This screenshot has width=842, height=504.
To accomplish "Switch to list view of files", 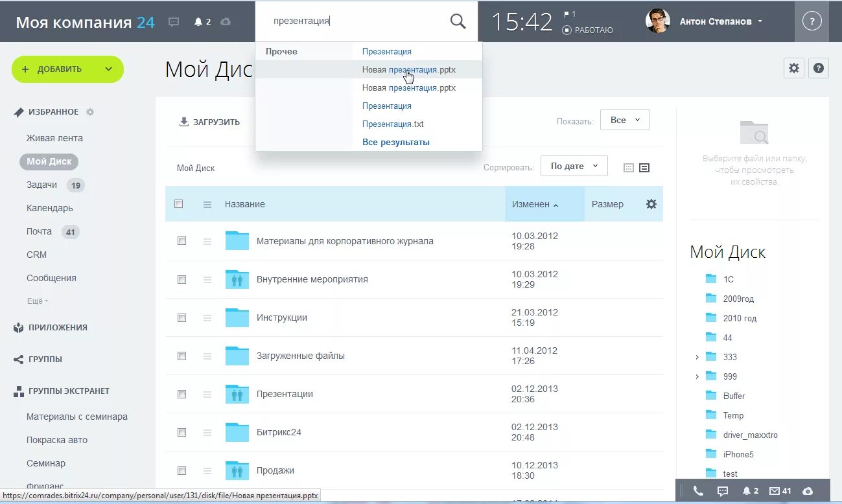I will pos(644,168).
